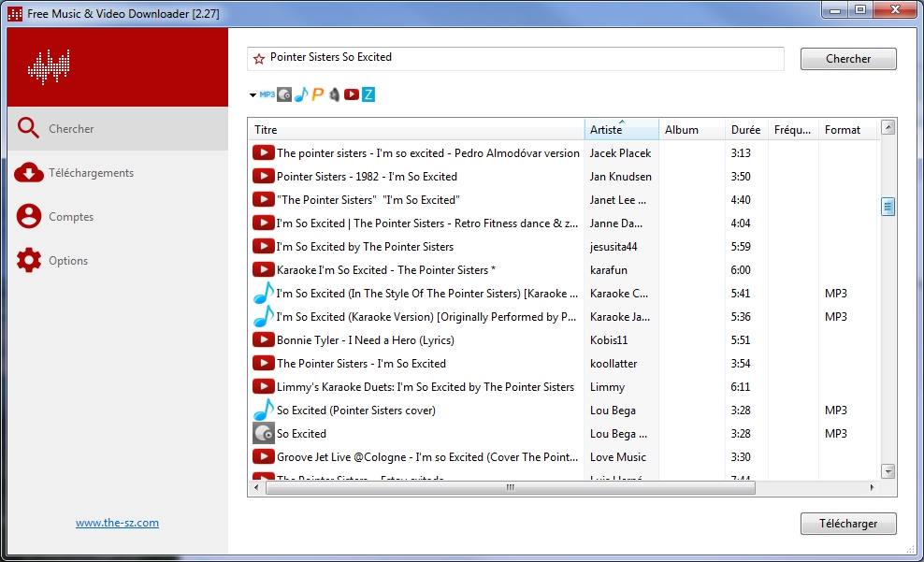Select title 'Karaoke I'm So Excited - The Pointer Sisters *'

[386, 270]
